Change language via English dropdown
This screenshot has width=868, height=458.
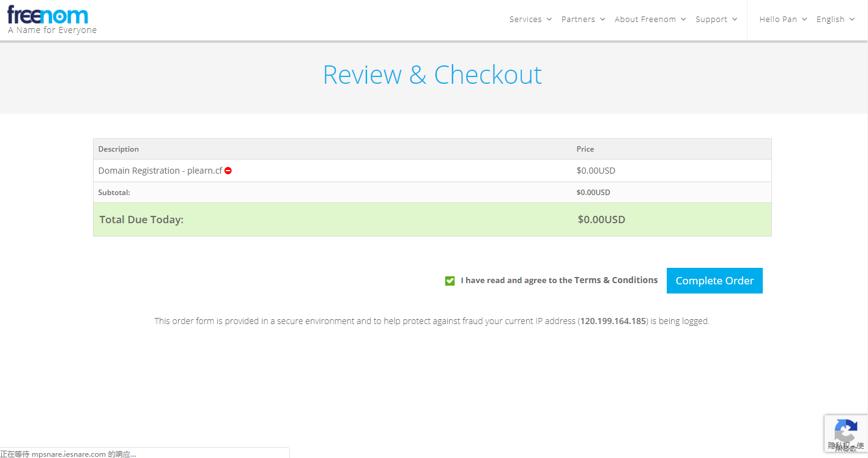(835, 20)
